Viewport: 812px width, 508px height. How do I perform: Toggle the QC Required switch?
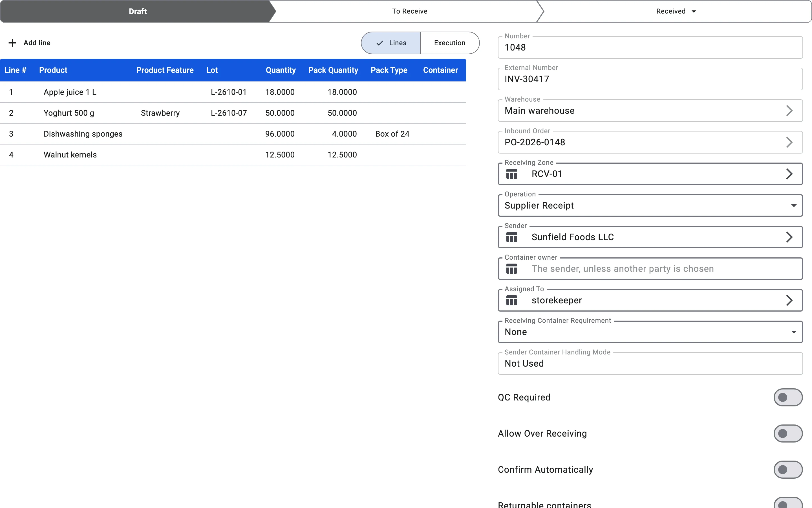coord(788,397)
